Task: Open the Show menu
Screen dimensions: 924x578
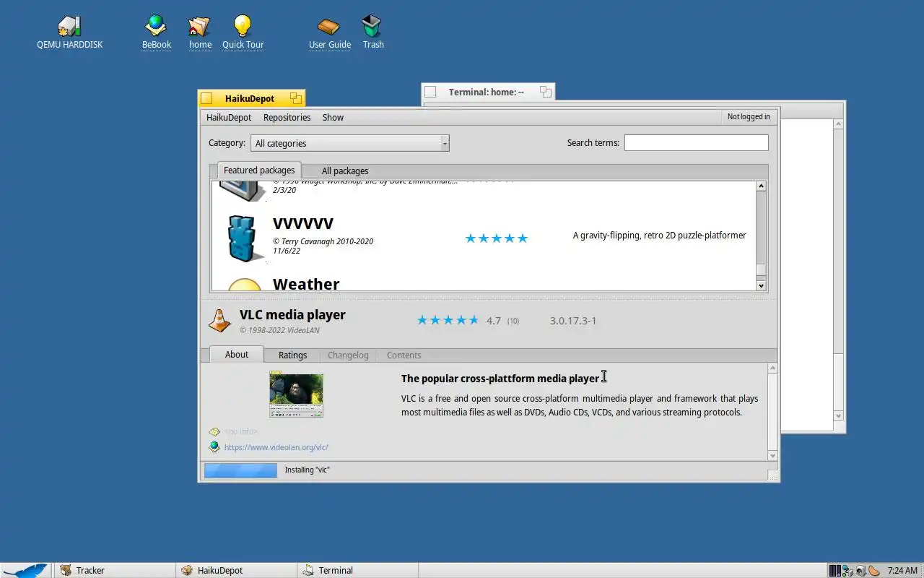Action: (x=333, y=117)
